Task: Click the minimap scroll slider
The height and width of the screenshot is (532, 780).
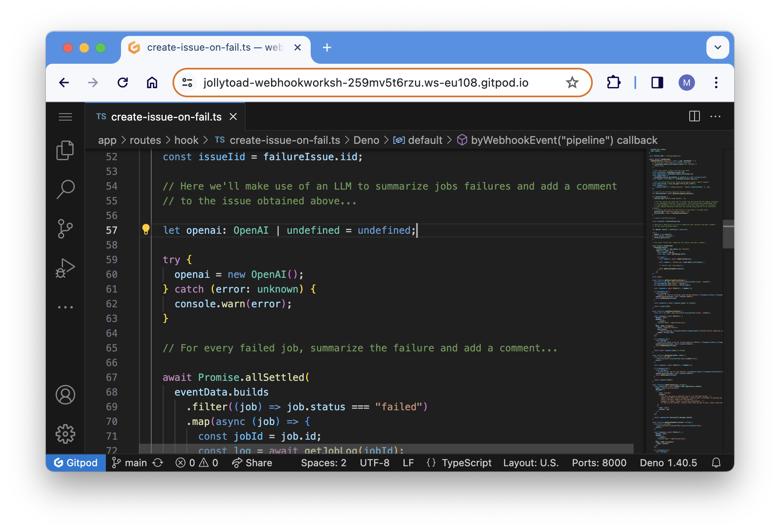Action: click(x=728, y=234)
